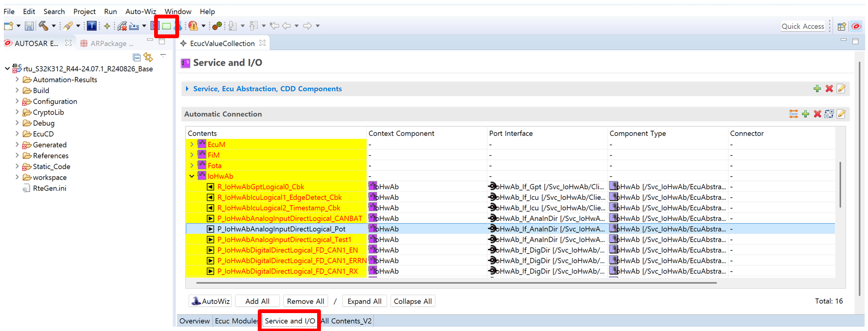Click the AutoWiz button
Image resolution: width=868 pixels, height=331 pixels.
211,301
